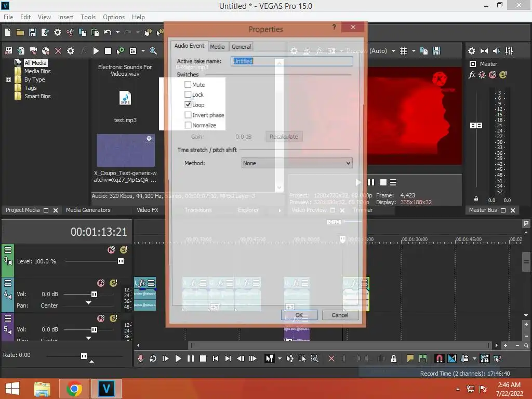The image size is (532, 399).
Task: Open Master FX in the Master Bus
Action: point(472,75)
